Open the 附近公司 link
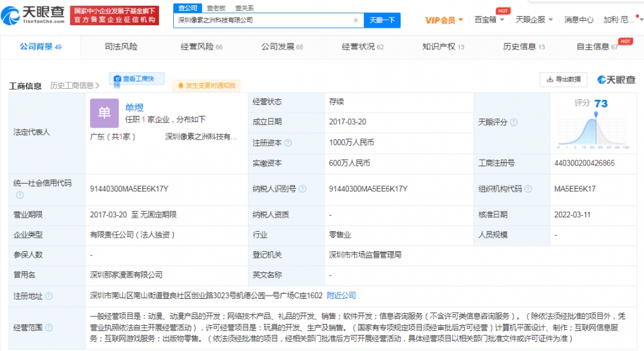Screen dimensions: 644x351 (341, 296)
